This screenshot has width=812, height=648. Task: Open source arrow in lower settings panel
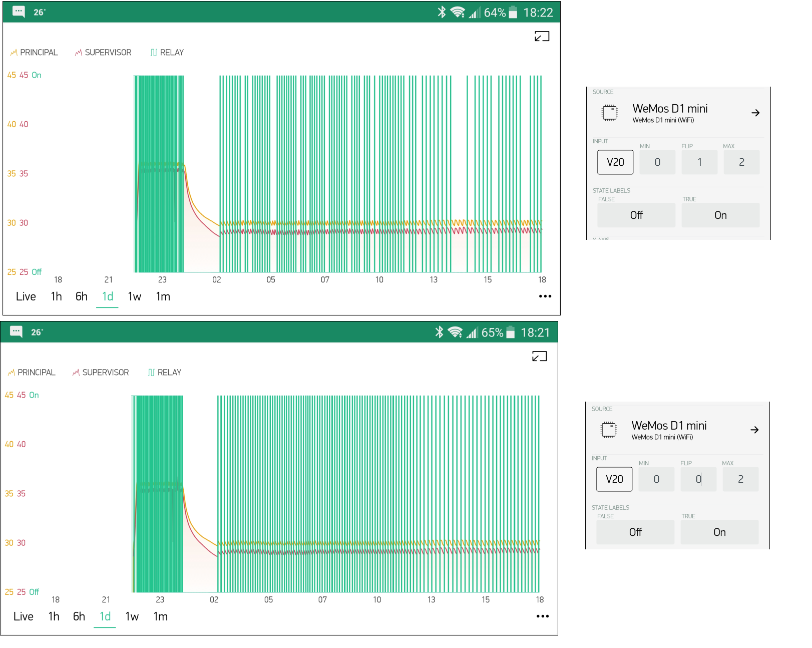pos(755,430)
